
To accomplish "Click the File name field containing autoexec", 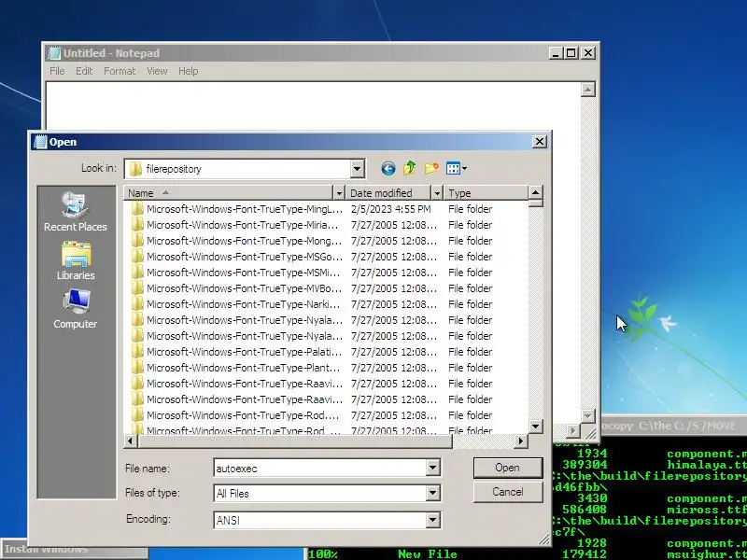I will tap(320, 469).
